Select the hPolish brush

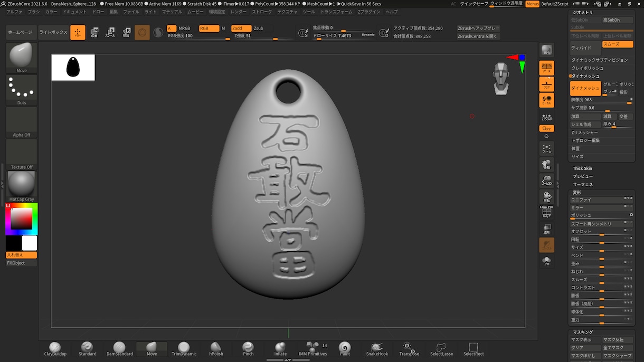point(216,349)
